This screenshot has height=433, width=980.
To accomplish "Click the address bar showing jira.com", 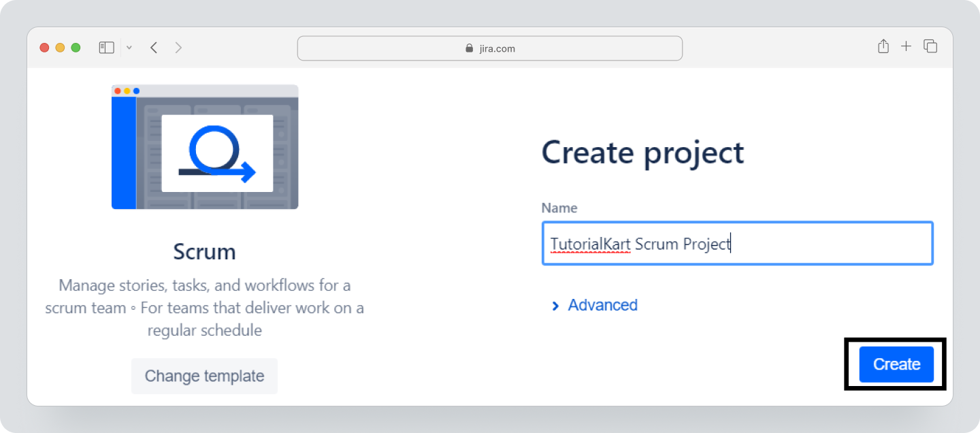I will coord(489,48).
